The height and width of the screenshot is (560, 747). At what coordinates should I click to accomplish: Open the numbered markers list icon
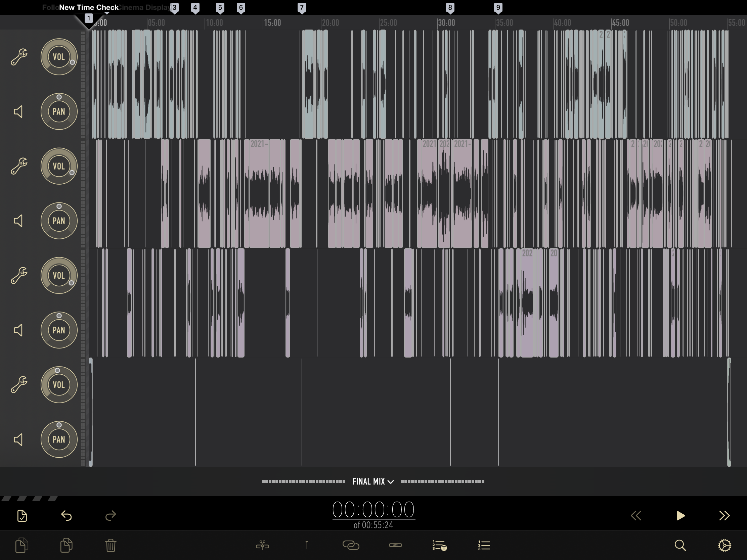coord(484,546)
